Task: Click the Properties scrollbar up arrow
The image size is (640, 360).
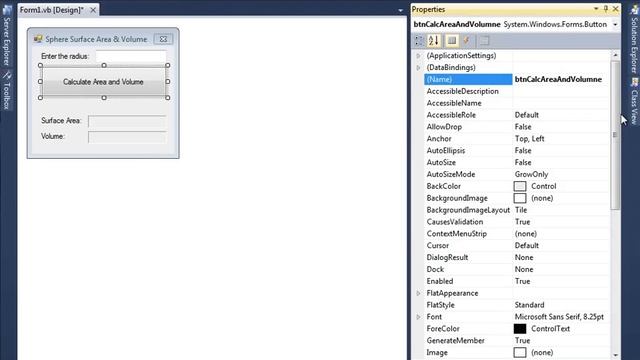Action: (x=615, y=55)
